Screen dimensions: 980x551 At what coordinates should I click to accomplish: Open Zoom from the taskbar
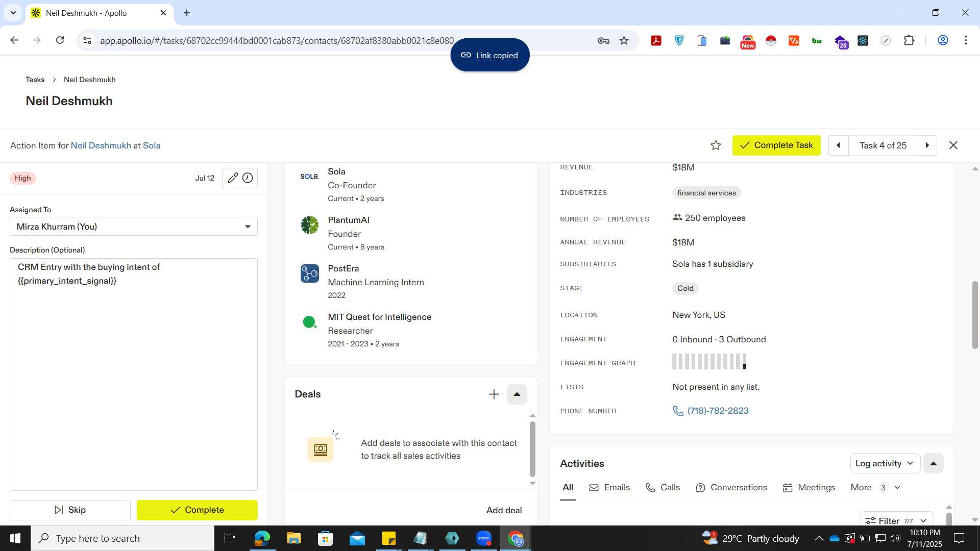pyautogui.click(x=483, y=538)
